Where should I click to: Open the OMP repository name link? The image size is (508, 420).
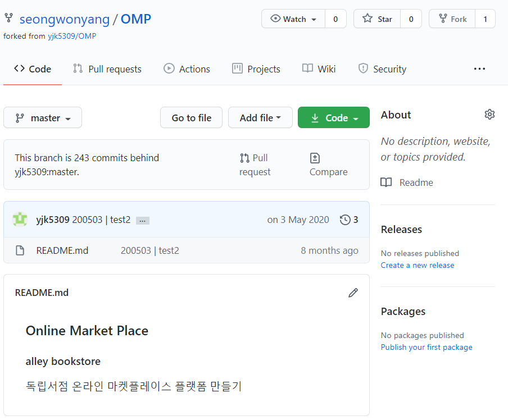click(x=136, y=19)
